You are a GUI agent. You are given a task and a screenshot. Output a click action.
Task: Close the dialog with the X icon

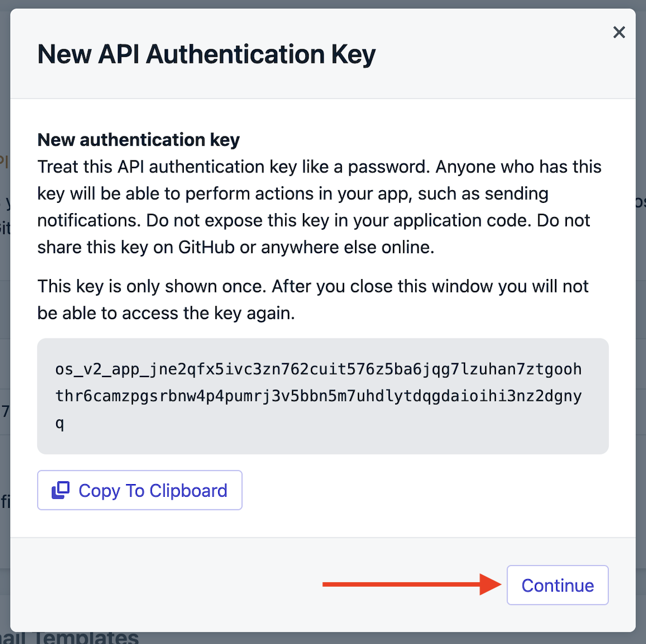pyautogui.click(x=619, y=32)
